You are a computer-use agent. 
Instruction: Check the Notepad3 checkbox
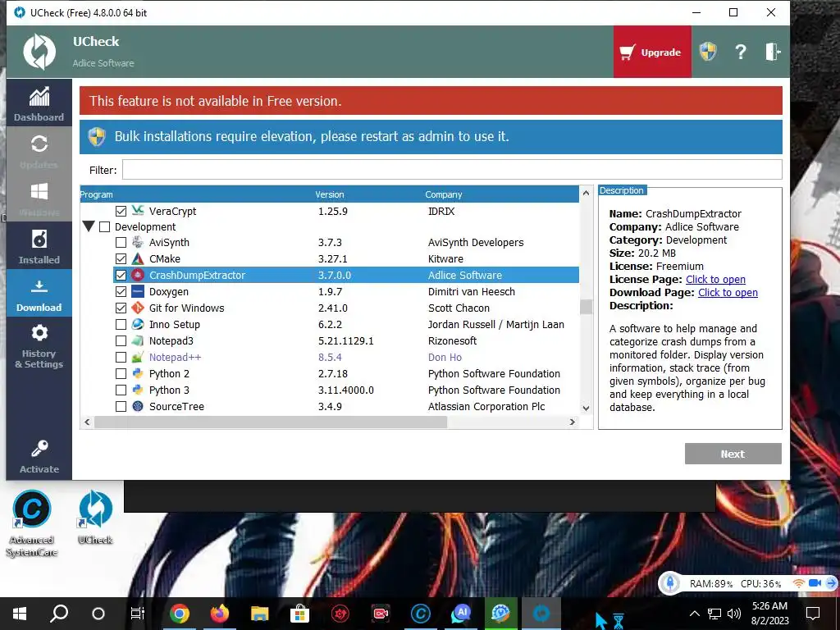click(121, 340)
